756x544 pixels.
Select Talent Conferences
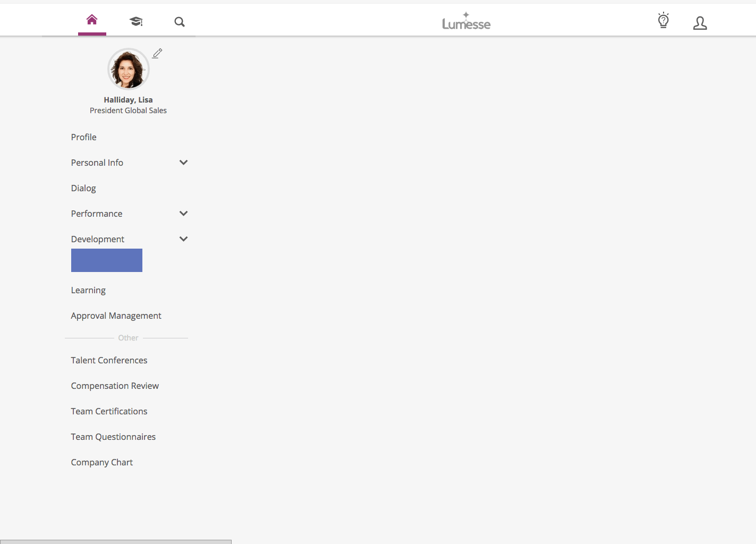coord(109,360)
